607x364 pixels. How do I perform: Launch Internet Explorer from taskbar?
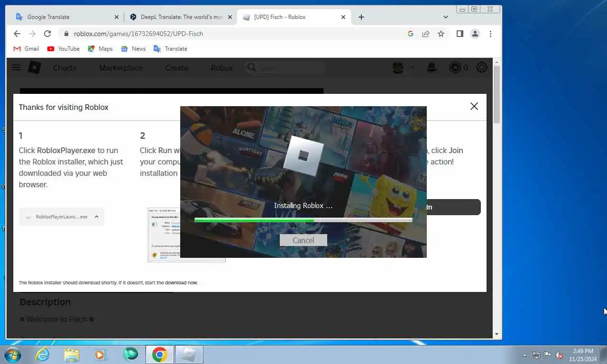(43, 355)
